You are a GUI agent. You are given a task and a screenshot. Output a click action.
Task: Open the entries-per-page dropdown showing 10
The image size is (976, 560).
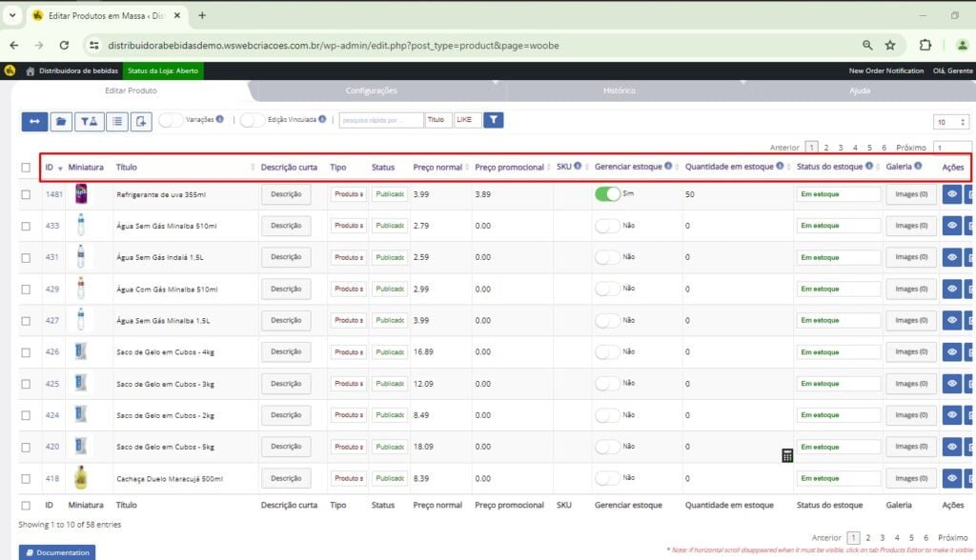pos(951,122)
